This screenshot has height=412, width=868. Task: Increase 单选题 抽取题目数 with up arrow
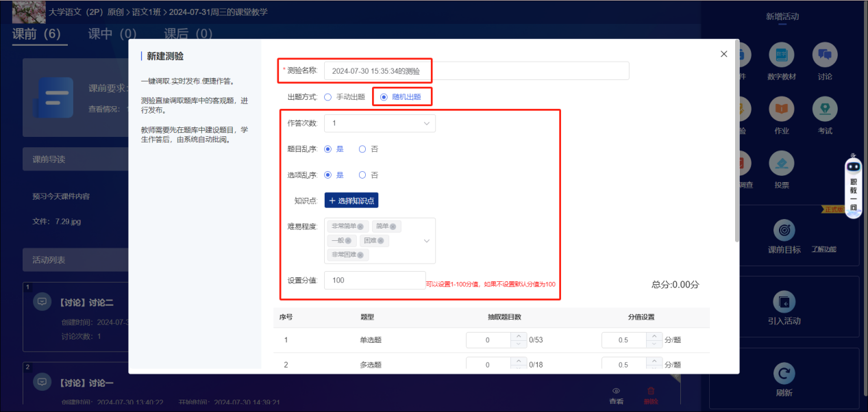[x=518, y=336]
